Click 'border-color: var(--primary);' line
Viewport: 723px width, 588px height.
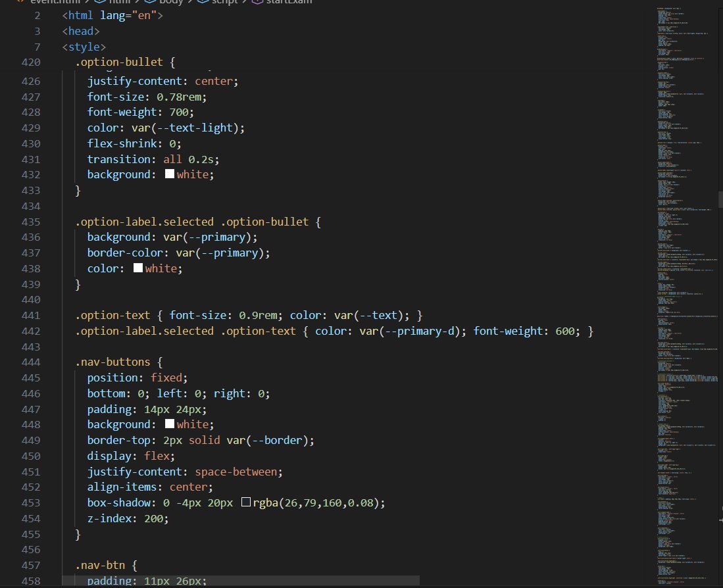point(178,253)
